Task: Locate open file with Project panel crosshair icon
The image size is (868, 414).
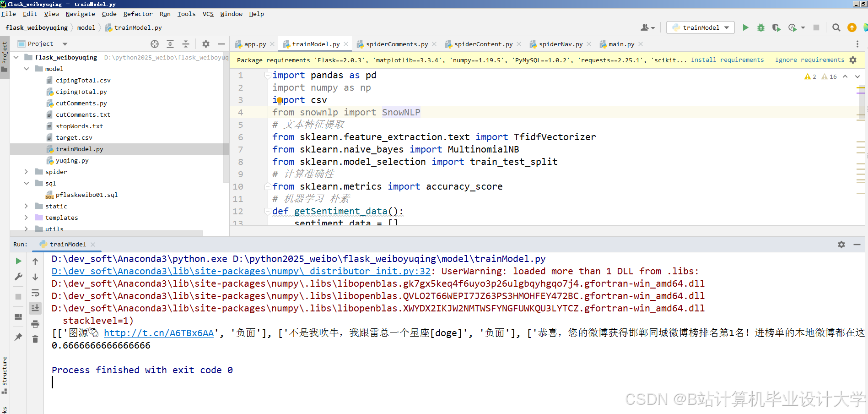Action: click(154, 44)
